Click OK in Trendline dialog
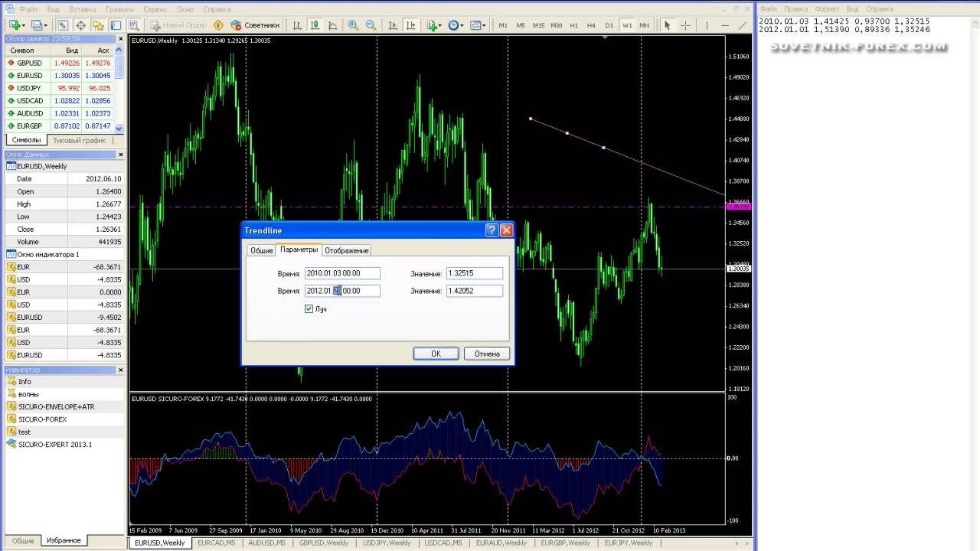Screen dimensions: 980x551 (x=436, y=354)
